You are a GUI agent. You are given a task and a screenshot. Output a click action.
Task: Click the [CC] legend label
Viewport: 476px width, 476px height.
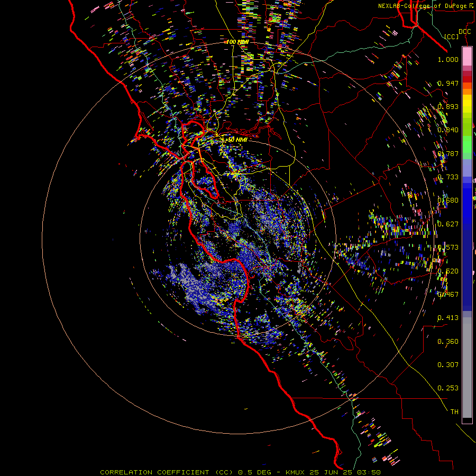[x=451, y=36]
